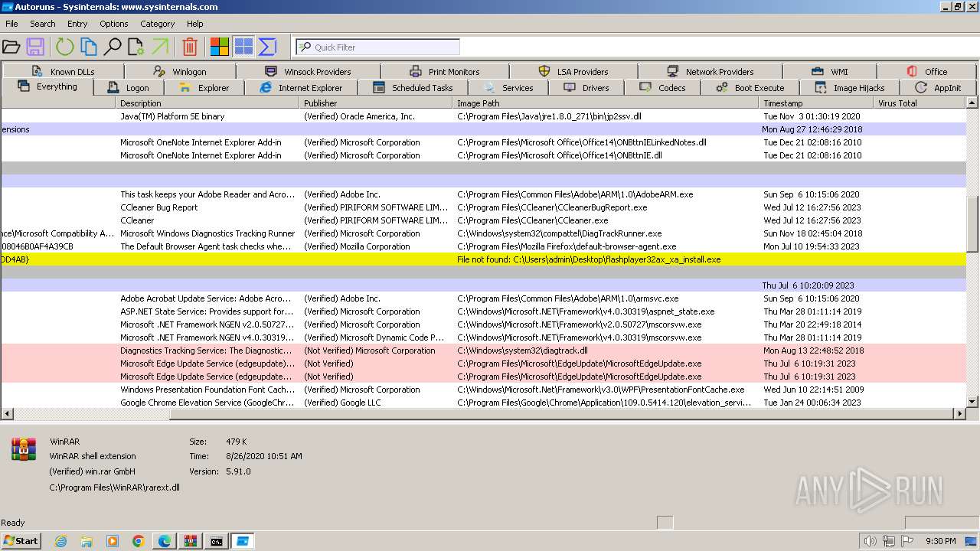Focus the Quick Filter search box
980x551 pixels.
click(377, 47)
